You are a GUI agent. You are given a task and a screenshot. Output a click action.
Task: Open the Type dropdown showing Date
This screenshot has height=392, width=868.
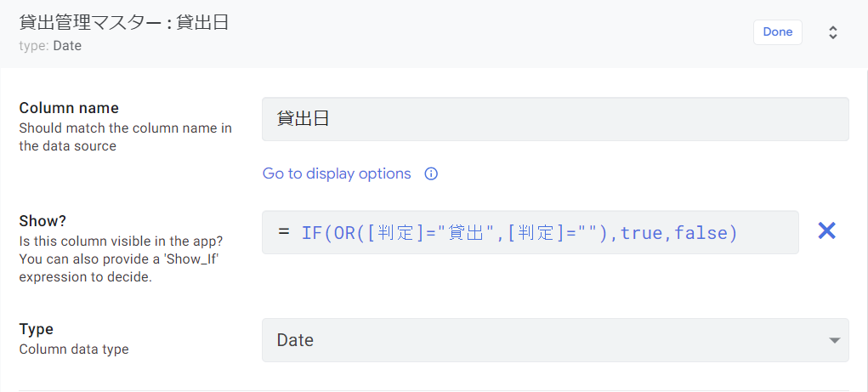pyautogui.click(x=554, y=340)
